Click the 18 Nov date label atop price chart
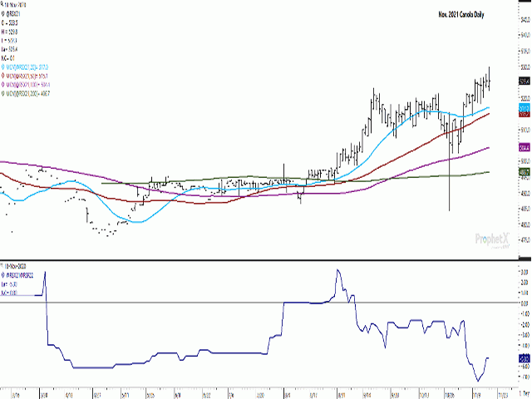This screenshot has height=399, width=532. pyautogui.click(x=16, y=5)
